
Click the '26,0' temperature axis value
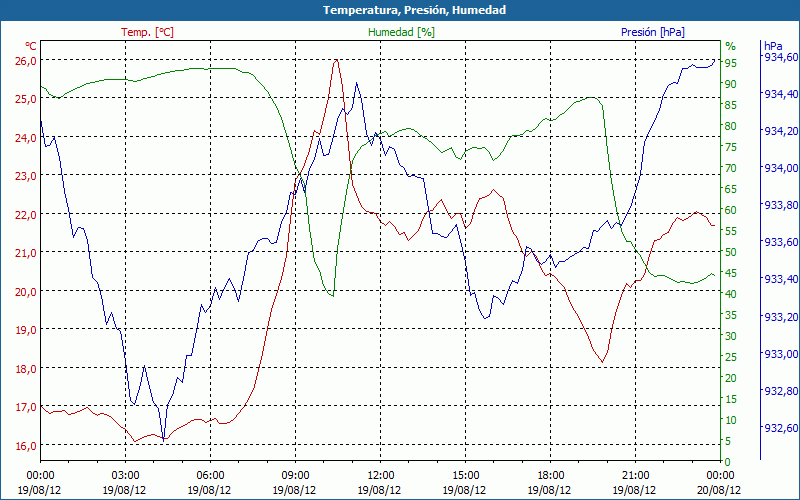[x=26, y=61]
